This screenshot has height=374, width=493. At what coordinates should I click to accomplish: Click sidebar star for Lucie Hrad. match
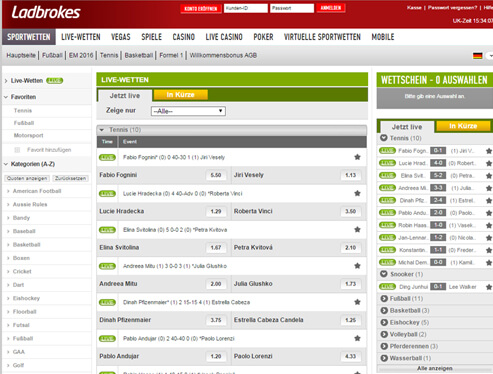pos(489,163)
